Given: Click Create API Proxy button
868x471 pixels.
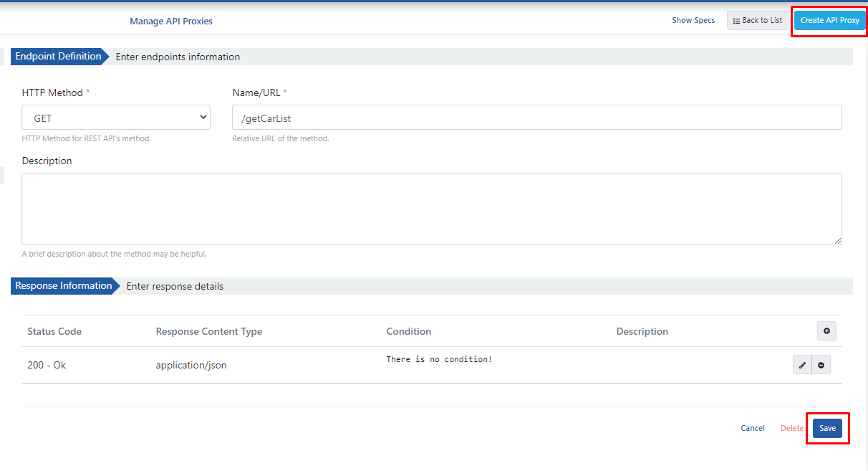Looking at the screenshot, I should [x=829, y=20].
